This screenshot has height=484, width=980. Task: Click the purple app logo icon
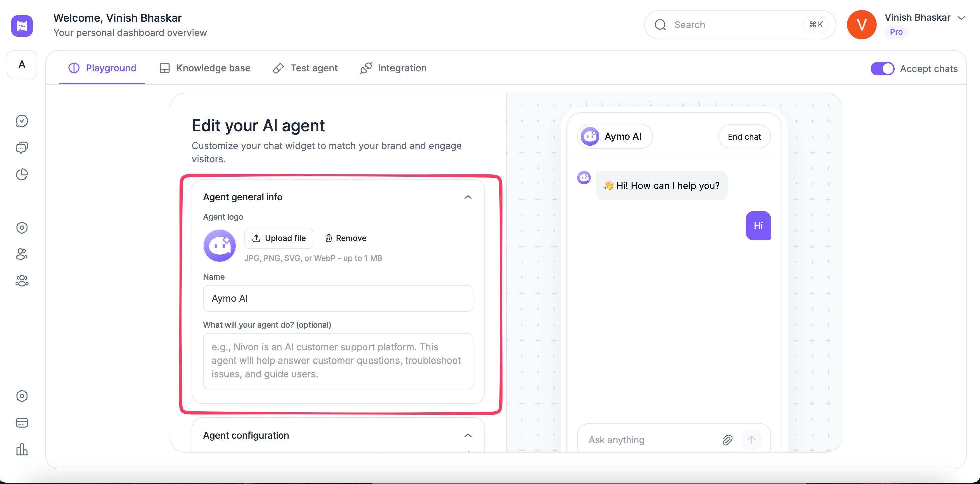coord(22,25)
